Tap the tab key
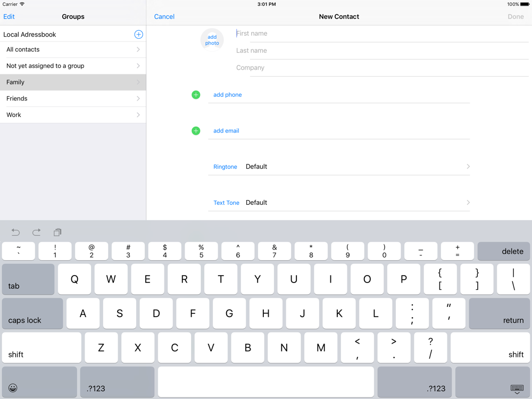532x399 pixels. [x=28, y=279]
